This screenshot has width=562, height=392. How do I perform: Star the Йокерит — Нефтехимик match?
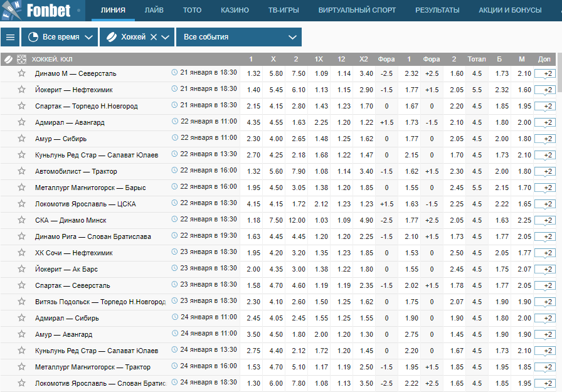click(21, 89)
